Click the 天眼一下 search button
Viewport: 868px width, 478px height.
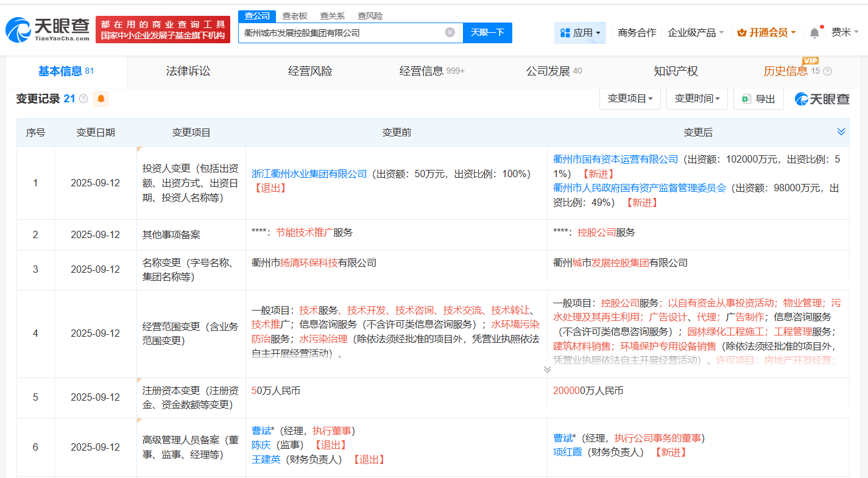tap(487, 33)
